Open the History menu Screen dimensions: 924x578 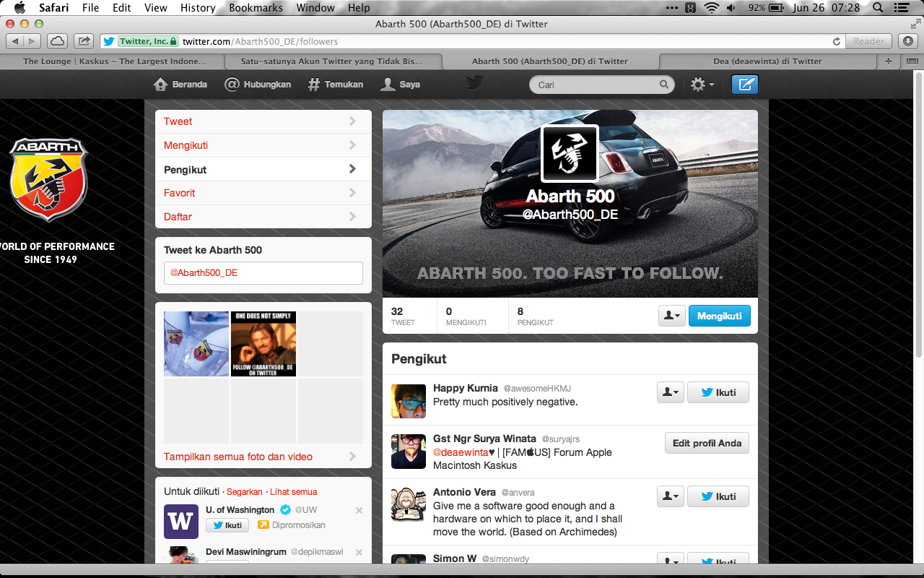(x=198, y=8)
